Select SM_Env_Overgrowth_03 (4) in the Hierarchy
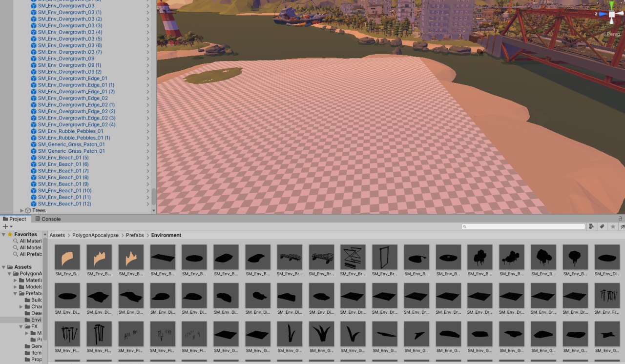625x364 pixels. pyautogui.click(x=70, y=32)
